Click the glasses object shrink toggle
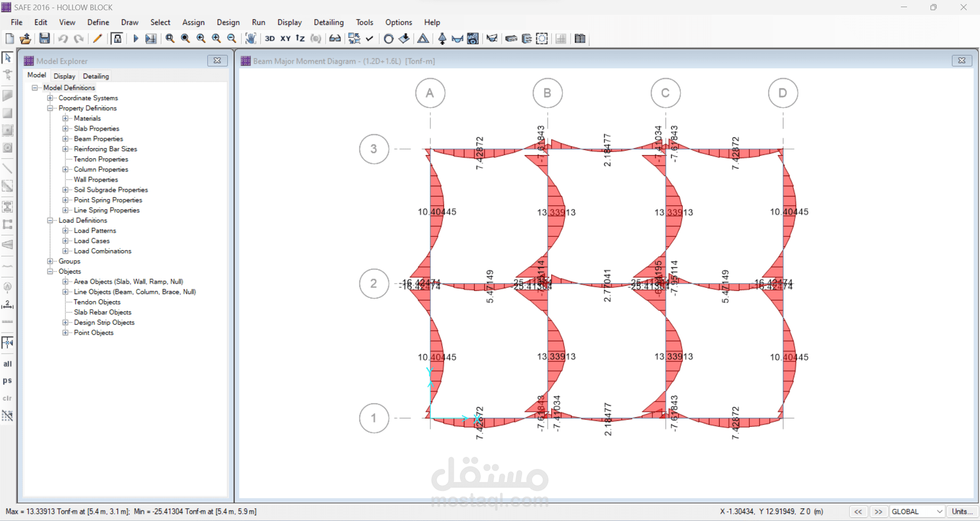This screenshot has width=980, height=521. [x=335, y=39]
